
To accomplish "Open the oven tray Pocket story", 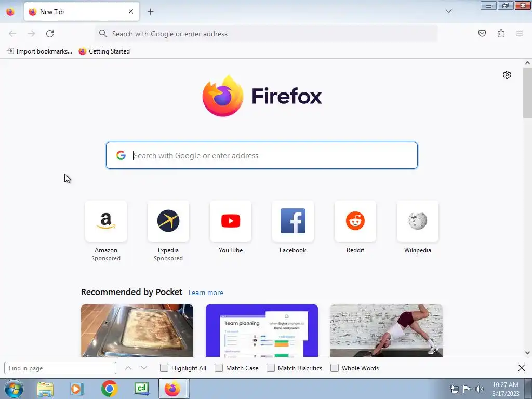I will 137,331.
